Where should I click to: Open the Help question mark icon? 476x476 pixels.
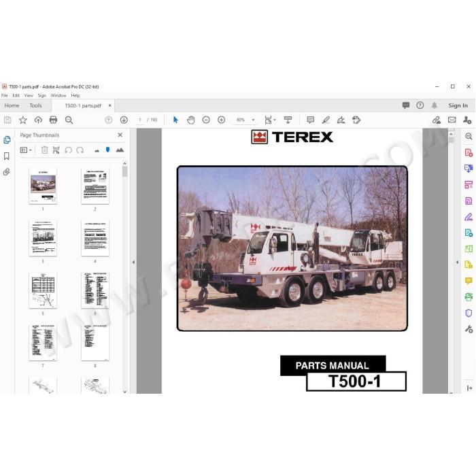[x=420, y=105]
